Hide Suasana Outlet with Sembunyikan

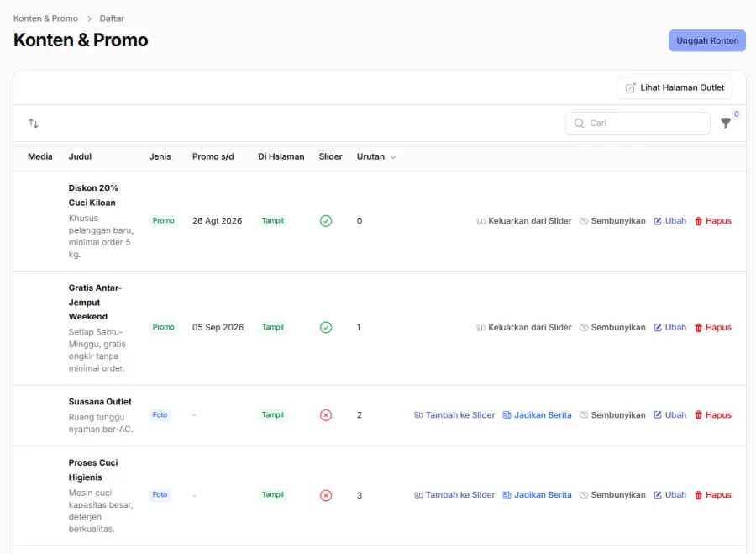pos(612,415)
